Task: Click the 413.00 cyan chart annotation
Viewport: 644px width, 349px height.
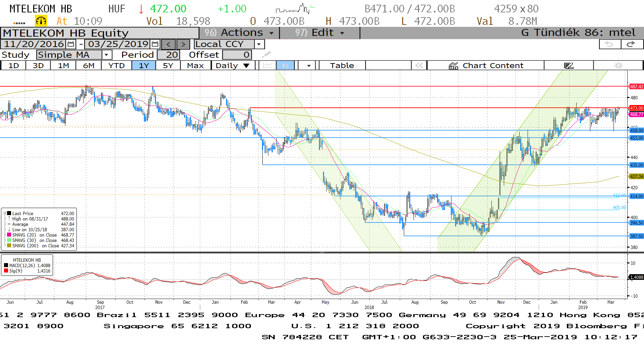Action: (x=619, y=195)
